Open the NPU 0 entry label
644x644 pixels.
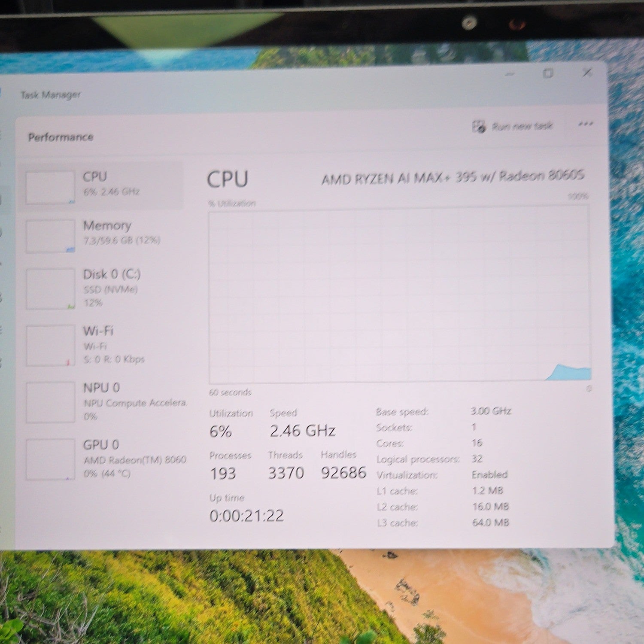101,388
